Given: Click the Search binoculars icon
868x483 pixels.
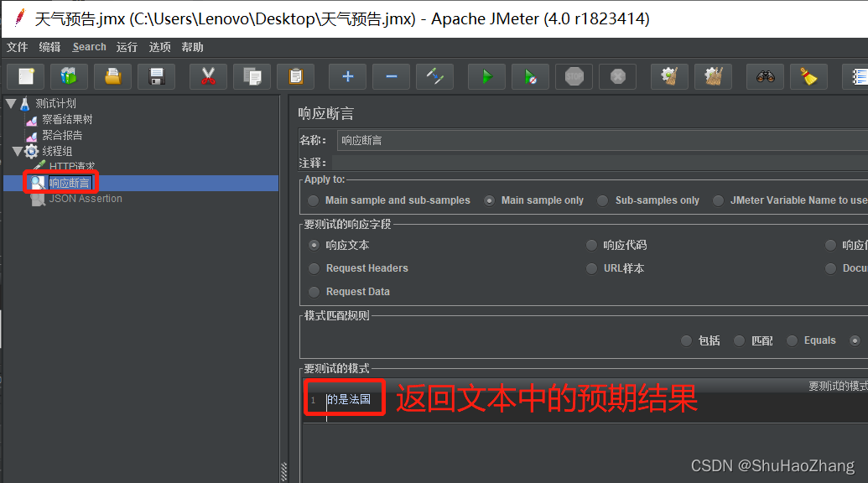Looking at the screenshot, I should (x=765, y=76).
